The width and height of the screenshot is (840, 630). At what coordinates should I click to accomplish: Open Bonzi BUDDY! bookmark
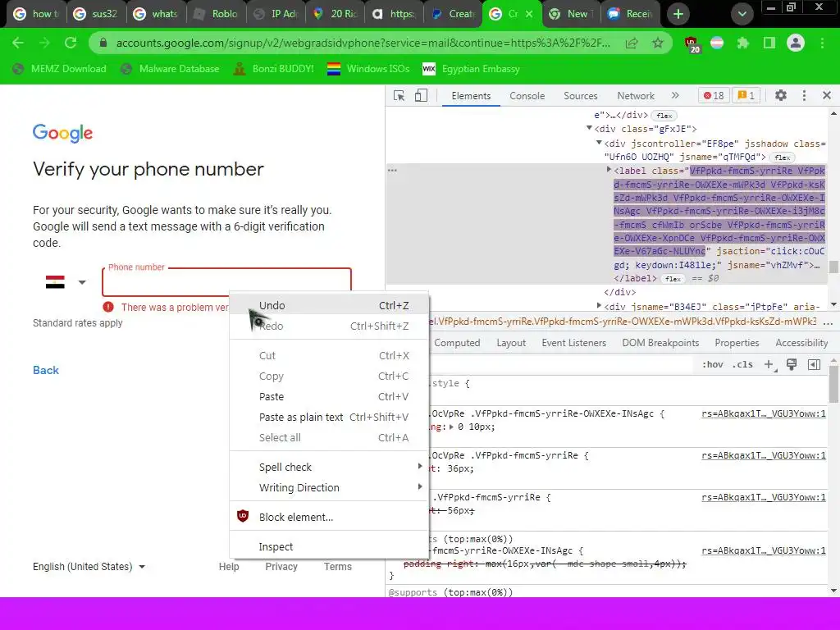tap(274, 69)
